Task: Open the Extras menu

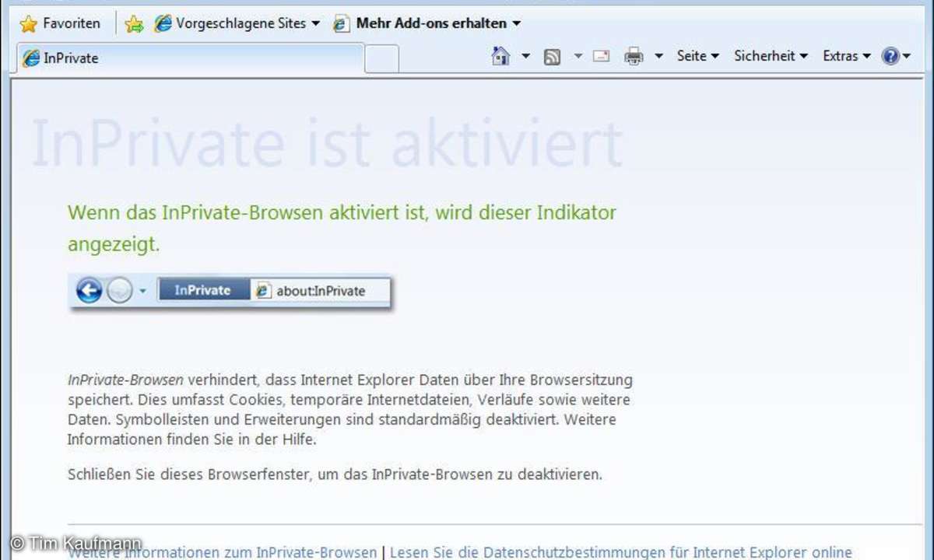Action: click(845, 56)
